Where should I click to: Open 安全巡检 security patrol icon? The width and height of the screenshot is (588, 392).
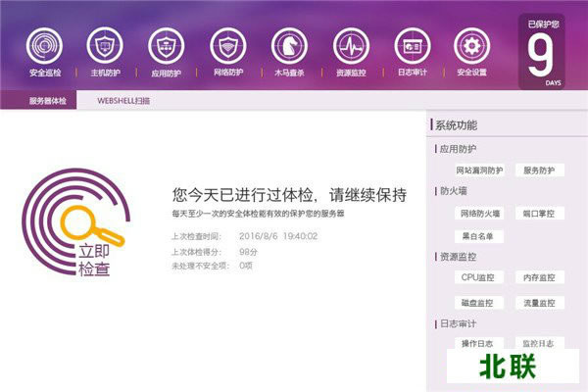pyautogui.click(x=44, y=45)
